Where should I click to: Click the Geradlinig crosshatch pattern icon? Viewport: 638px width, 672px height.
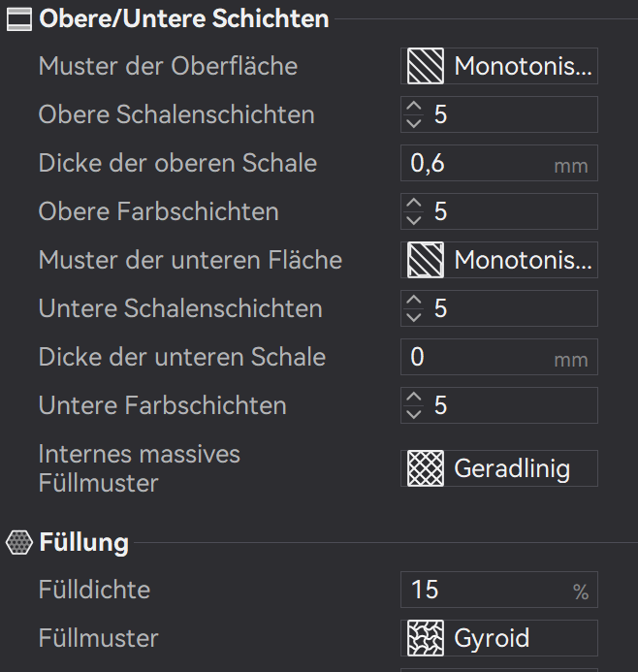(x=425, y=468)
